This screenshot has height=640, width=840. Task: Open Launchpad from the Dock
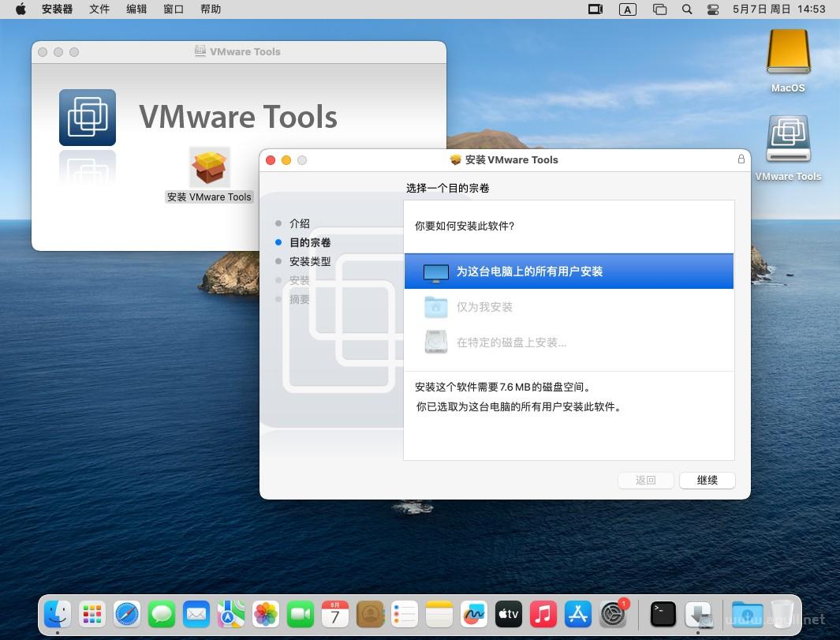(x=92, y=614)
